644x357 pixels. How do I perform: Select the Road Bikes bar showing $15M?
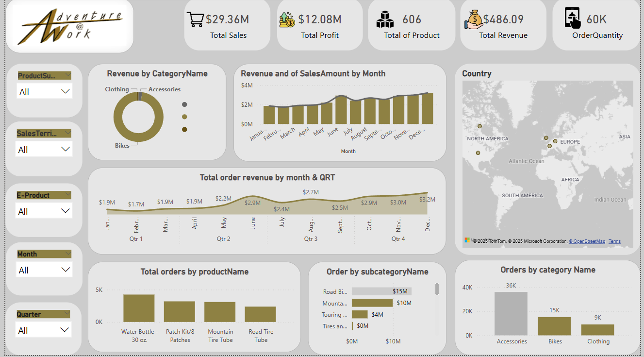[381, 291]
